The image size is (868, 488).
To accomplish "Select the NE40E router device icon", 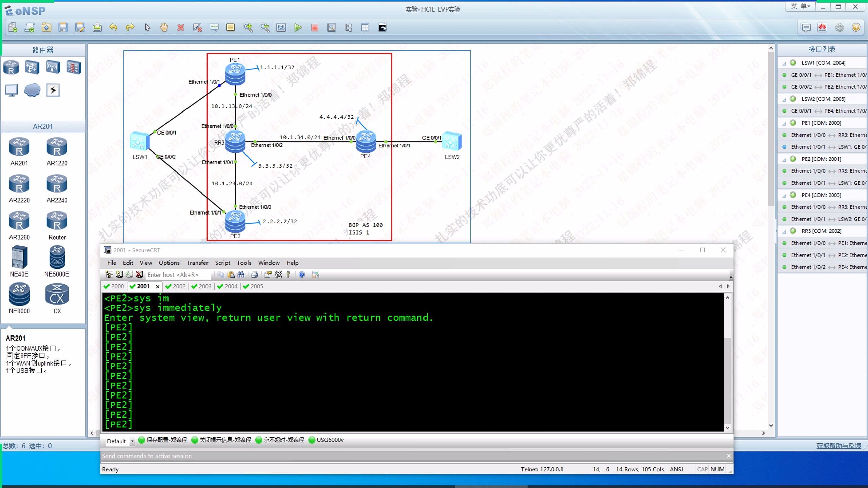I will click(x=19, y=258).
